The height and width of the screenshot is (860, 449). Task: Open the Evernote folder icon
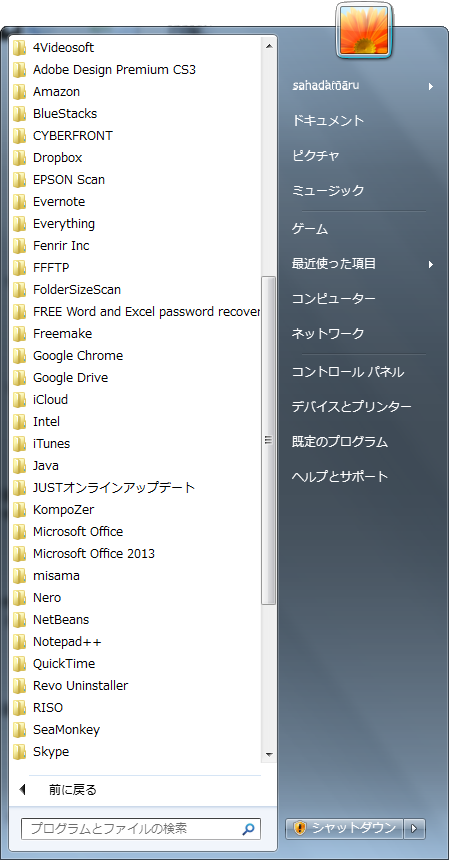[x=19, y=202]
